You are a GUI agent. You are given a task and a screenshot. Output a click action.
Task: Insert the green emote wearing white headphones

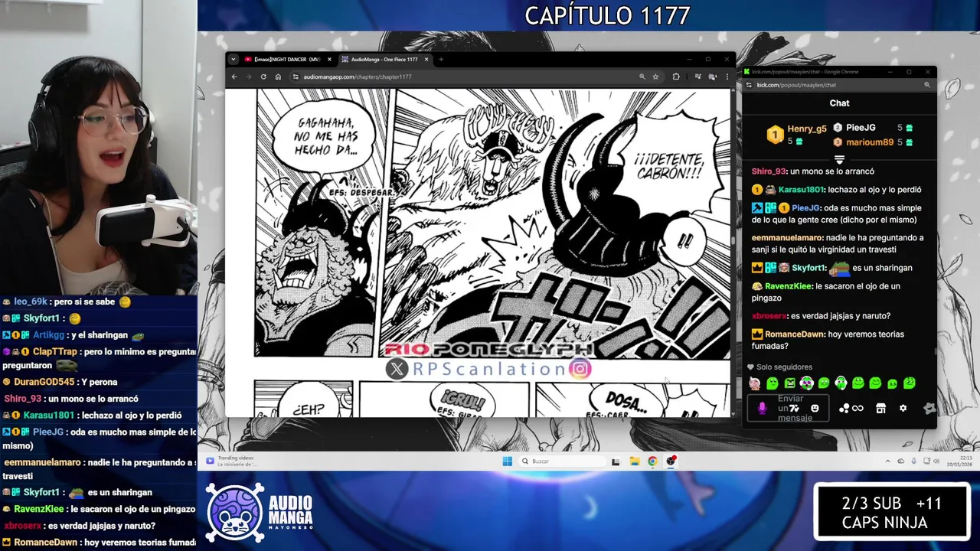tap(841, 383)
